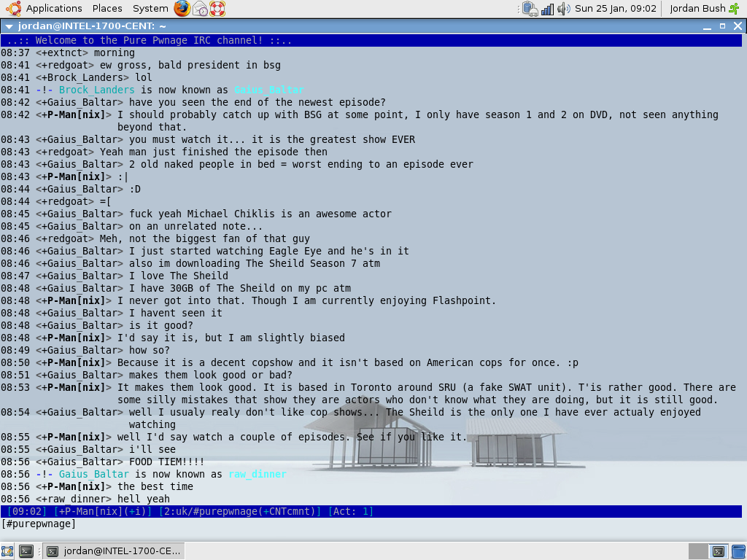
Task: Open the Trash icon in bottom panel
Action: (x=738, y=551)
